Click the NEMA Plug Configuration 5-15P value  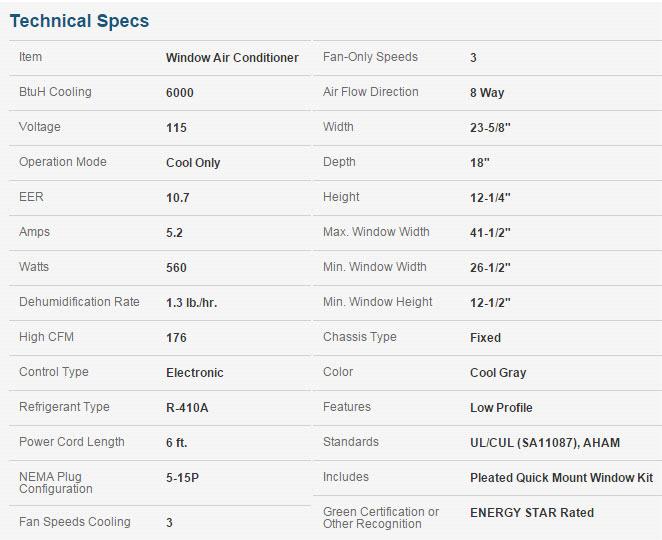pyautogui.click(x=182, y=478)
